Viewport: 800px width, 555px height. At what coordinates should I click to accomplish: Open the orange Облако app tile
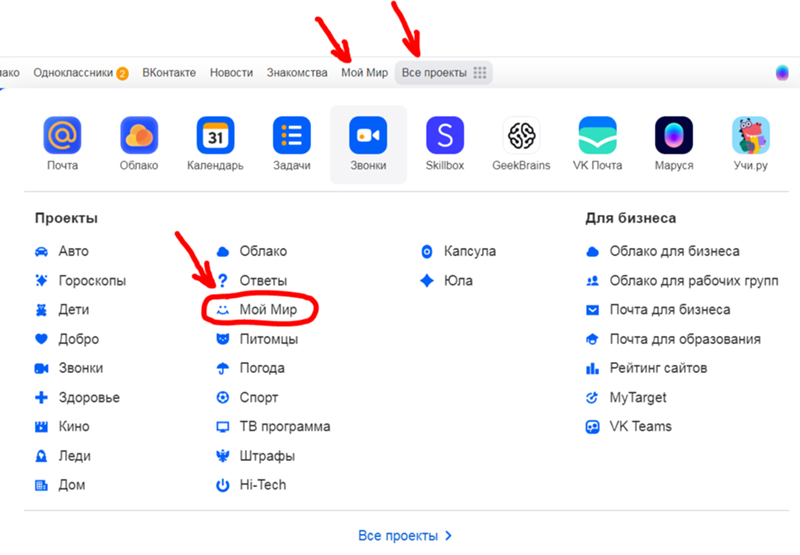(x=139, y=135)
